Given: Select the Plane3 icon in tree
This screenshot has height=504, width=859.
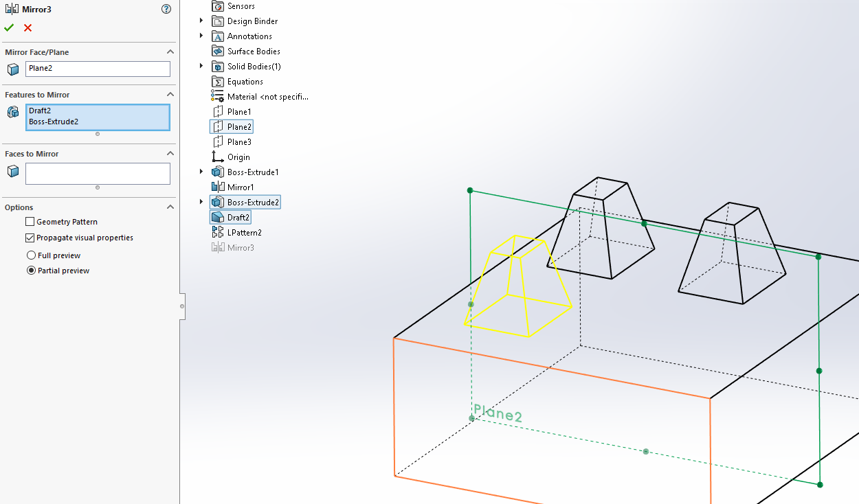Looking at the screenshot, I should [218, 142].
